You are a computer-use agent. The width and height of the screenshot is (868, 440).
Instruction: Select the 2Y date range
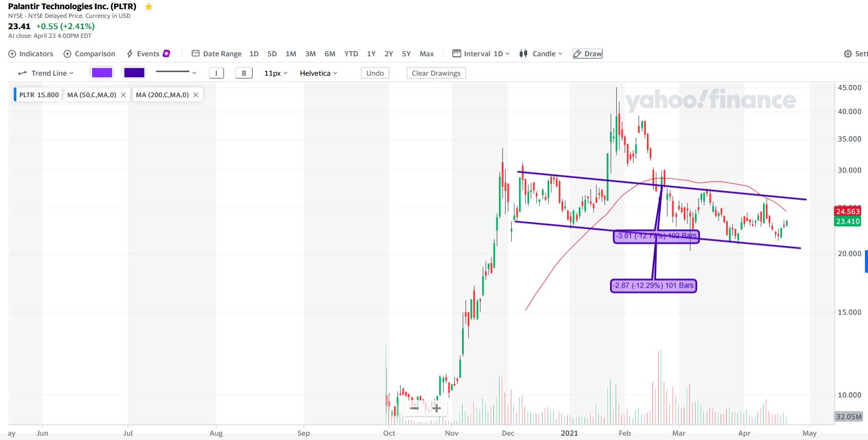(389, 54)
